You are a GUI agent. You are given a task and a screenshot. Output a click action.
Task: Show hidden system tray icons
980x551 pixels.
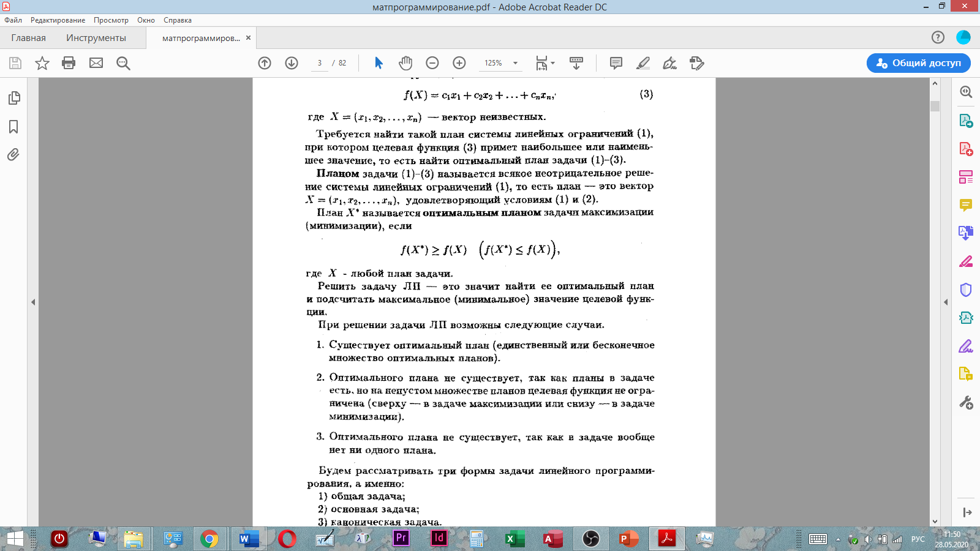pyautogui.click(x=838, y=539)
